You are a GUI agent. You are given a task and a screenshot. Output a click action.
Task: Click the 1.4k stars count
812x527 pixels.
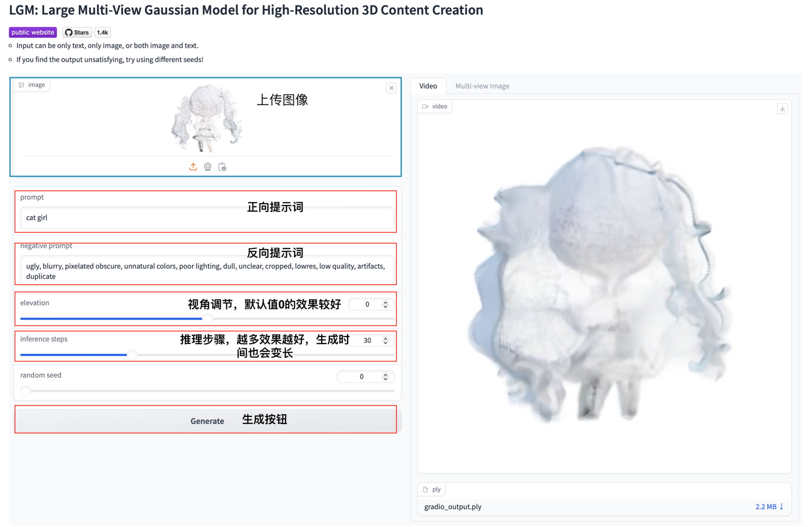(103, 32)
